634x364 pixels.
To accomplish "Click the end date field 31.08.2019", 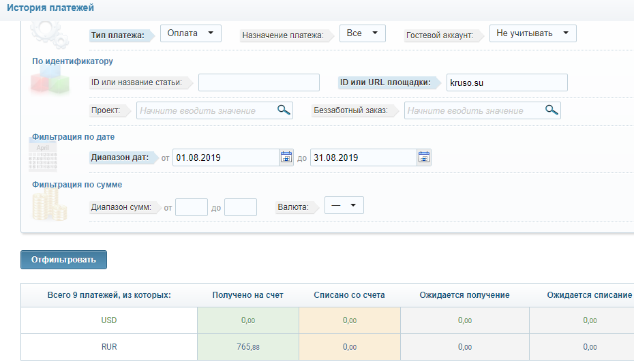I will (x=363, y=157).
